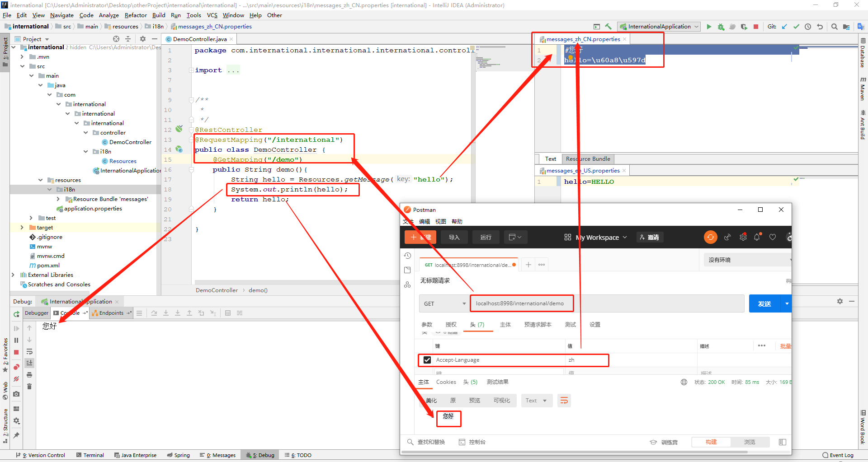The height and width of the screenshot is (462, 868).
Task: Open 发送 send button arrow dropdown
Action: (x=787, y=304)
